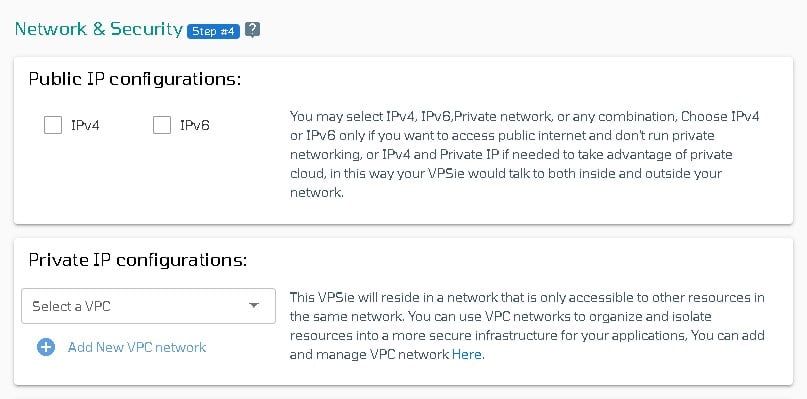Click the VPC network description paragraph
The image size is (807, 399).
tap(527, 326)
